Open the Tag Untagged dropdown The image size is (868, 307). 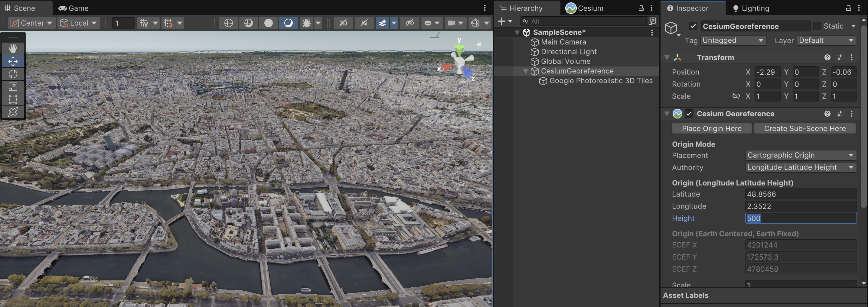pos(733,40)
